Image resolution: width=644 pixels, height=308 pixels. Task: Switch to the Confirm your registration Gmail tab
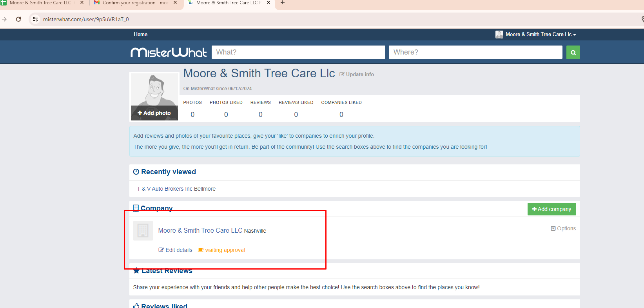click(x=133, y=3)
